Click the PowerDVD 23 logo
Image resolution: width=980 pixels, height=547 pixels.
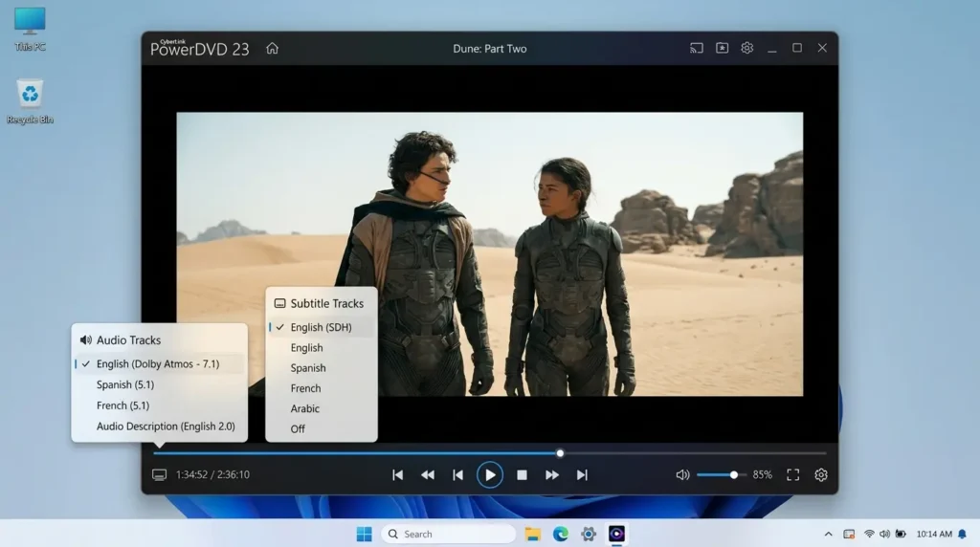click(199, 48)
